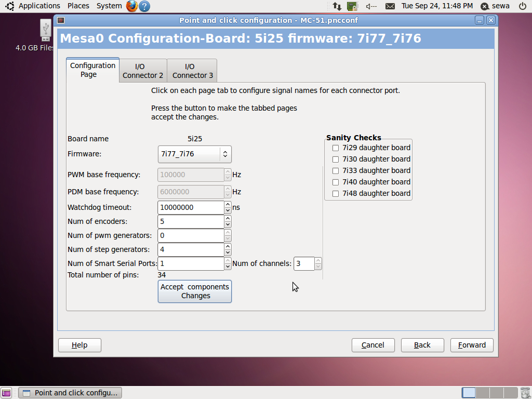Switch to the second workspace in switcher

pos(483,393)
